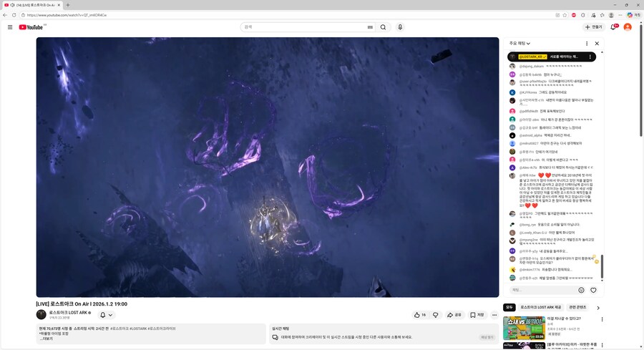Click the search magnifier button
Image resolution: width=644 pixels, height=350 pixels.
tap(383, 27)
